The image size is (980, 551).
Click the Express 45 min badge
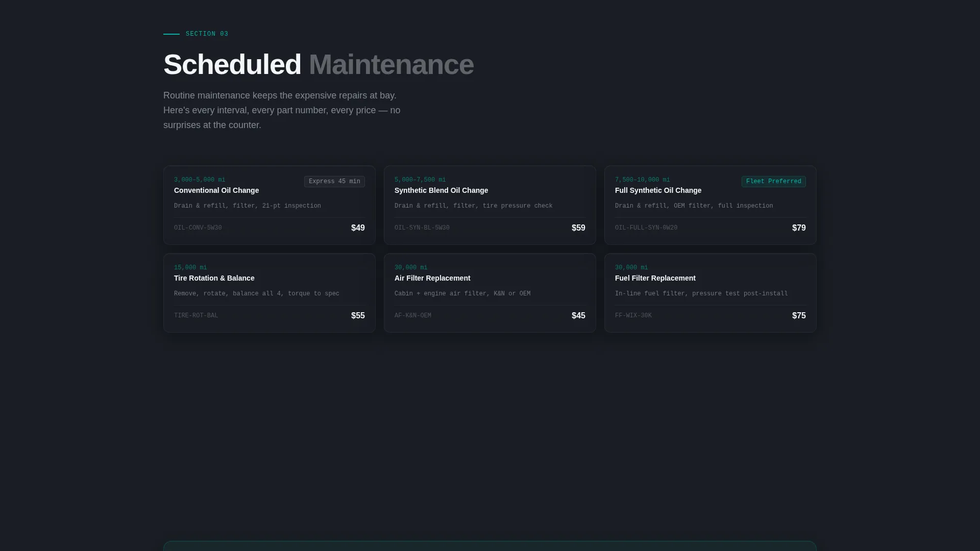pos(334,182)
